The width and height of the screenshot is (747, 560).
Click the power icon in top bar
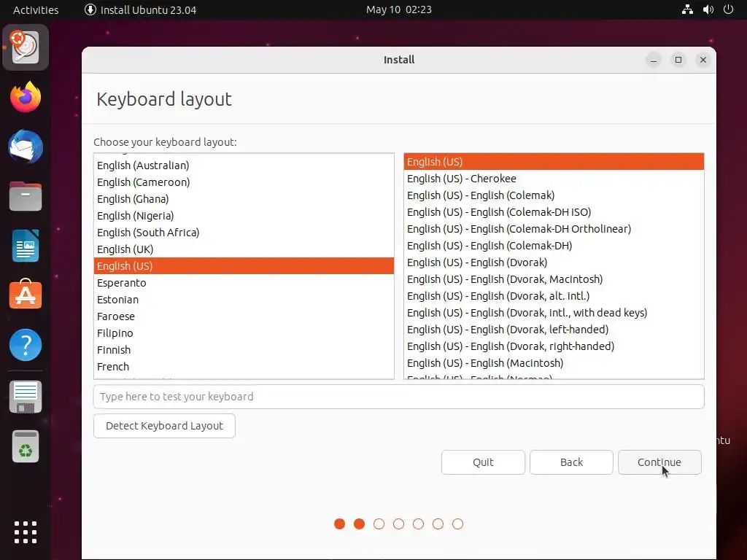pos(729,9)
